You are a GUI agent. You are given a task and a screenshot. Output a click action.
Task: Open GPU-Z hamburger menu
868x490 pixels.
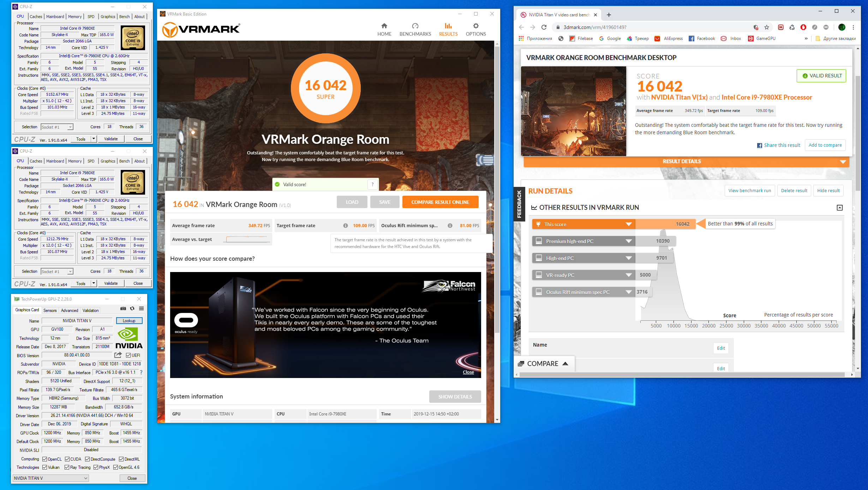[141, 308]
